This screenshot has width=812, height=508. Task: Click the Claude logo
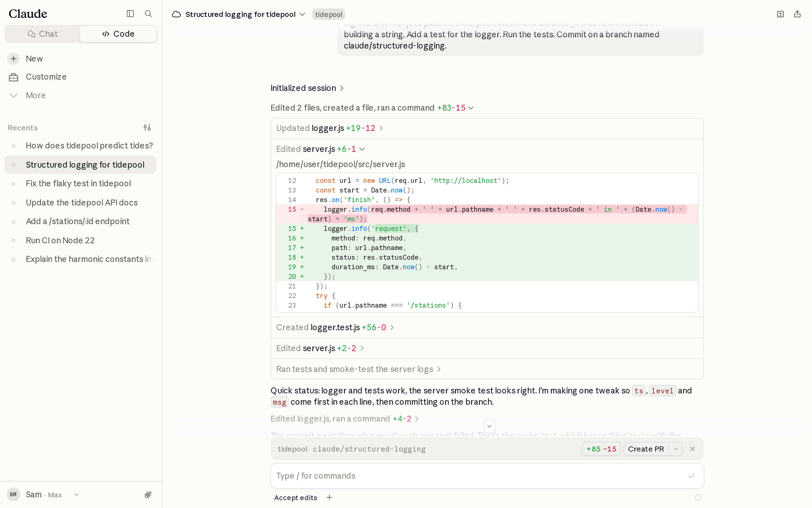point(28,14)
